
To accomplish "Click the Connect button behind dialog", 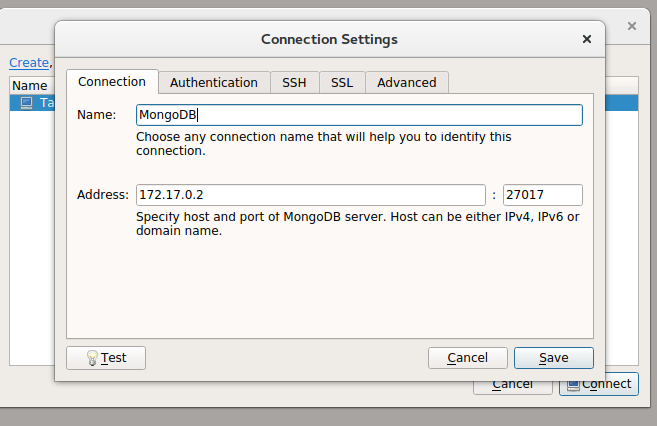I will click(x=599, y=386).
